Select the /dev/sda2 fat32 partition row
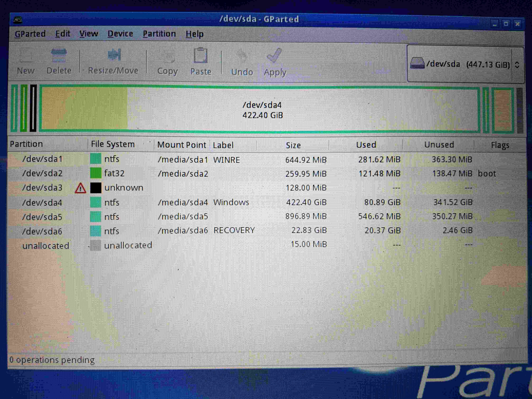 coord(168,173)
